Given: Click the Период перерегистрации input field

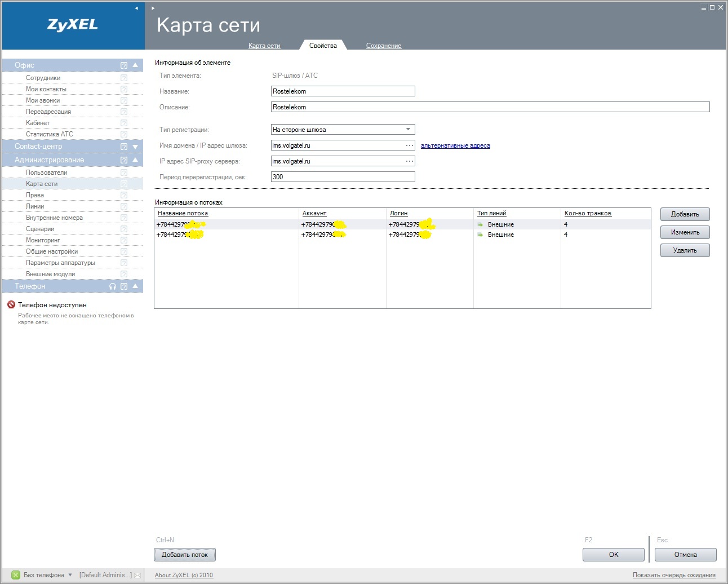Looking at the screenshot, I should (343, 177).
